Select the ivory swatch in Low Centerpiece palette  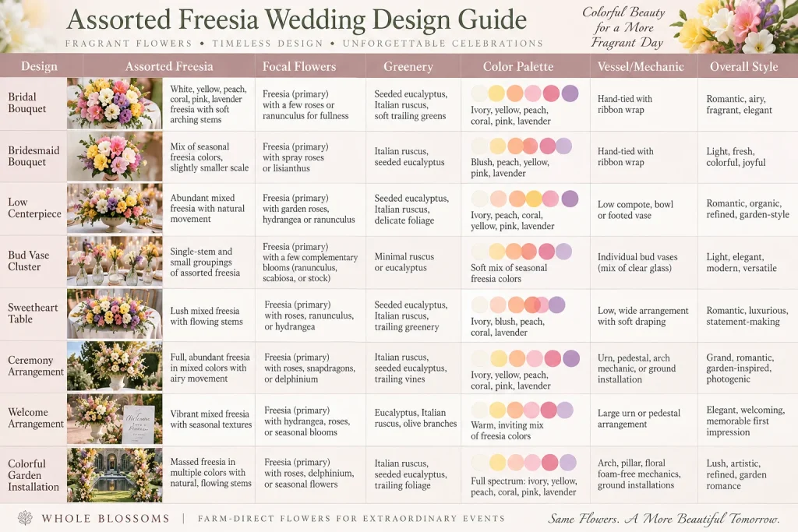click(480, 199)
